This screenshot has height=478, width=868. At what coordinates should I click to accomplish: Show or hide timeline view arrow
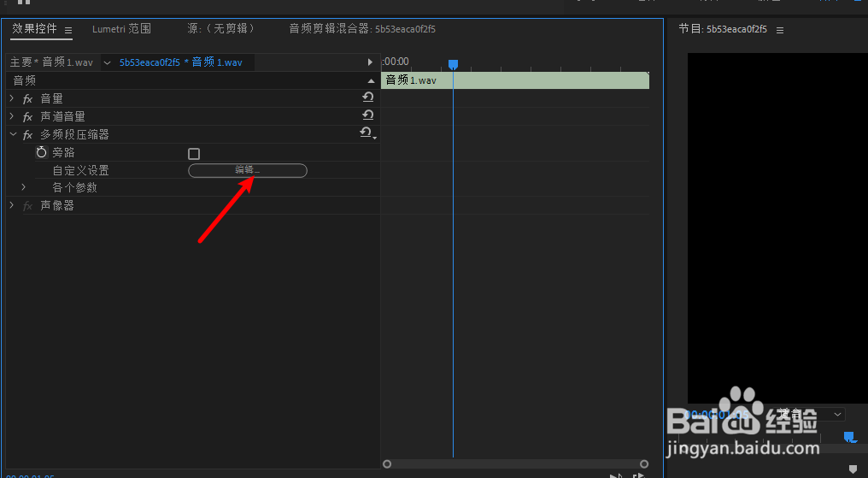point(370,62)
